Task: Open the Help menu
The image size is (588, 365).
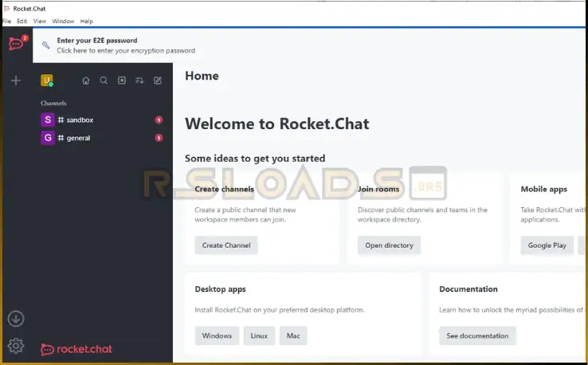Action: (86, 21)
